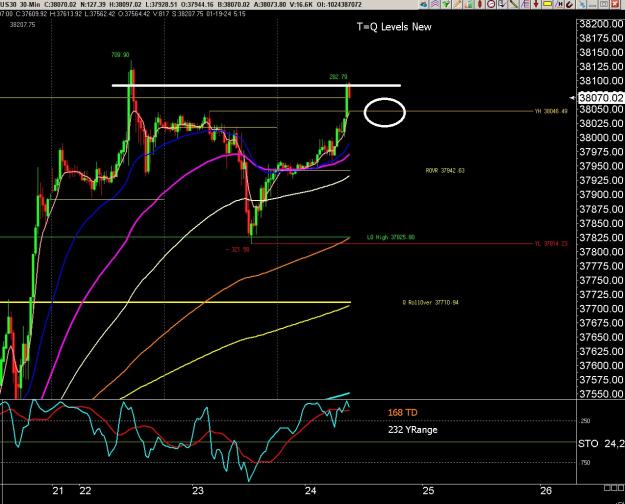
Task: Click the 'LO High 37825.80' label
Action: pyautogui.click(x=391, y=237)
